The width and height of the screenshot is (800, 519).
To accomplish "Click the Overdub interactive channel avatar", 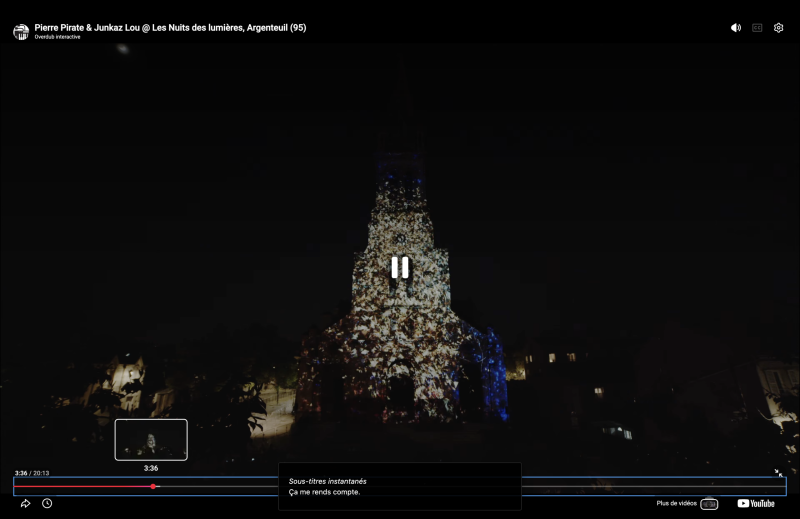I will (21, 32).
